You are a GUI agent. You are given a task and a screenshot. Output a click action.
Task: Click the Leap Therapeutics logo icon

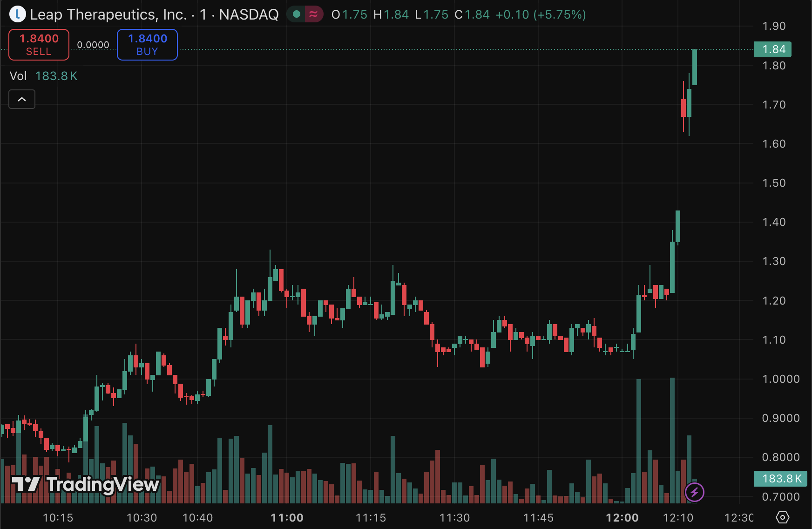(17, 14)
